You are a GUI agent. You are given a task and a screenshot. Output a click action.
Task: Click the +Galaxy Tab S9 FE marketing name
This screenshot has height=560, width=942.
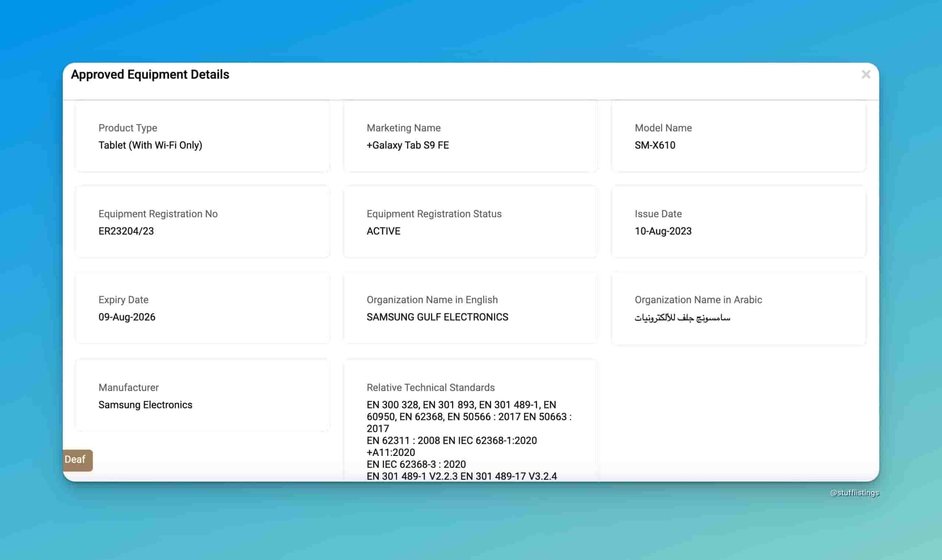click(x=408, y=145)
